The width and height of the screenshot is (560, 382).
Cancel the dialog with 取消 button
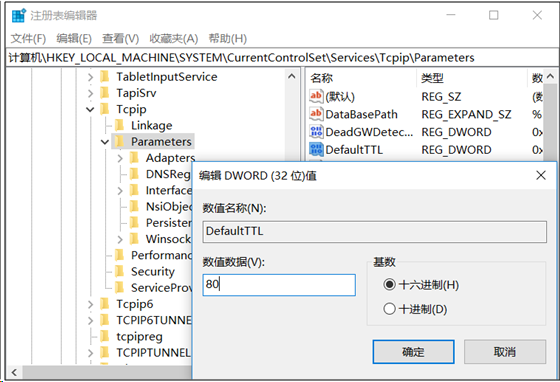[x=505, y=352]
